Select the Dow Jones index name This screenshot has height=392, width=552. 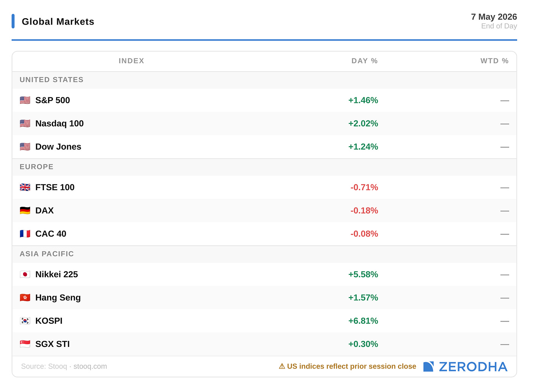(x=58, y=147)
